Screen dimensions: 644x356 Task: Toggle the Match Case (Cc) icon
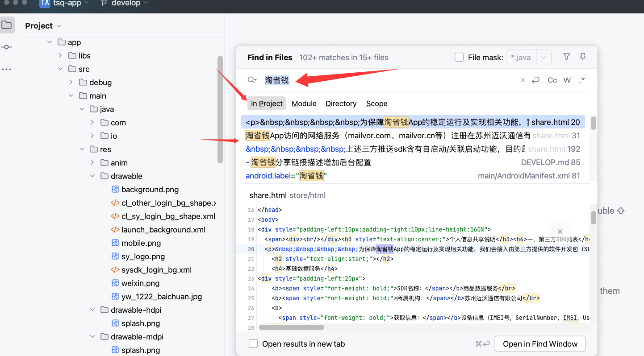[552, 80]
